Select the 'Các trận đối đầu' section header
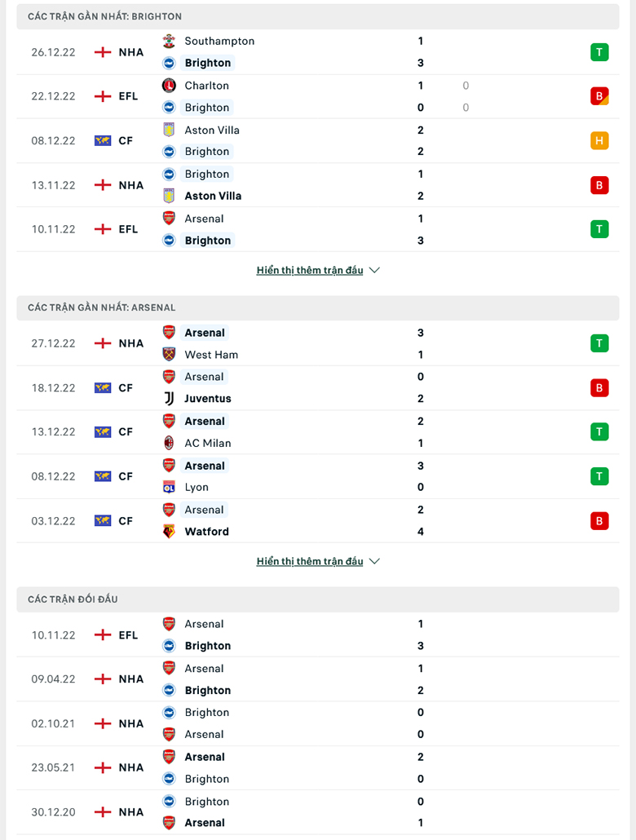Viewport: 636px width, 840px height. pos(318,599)
